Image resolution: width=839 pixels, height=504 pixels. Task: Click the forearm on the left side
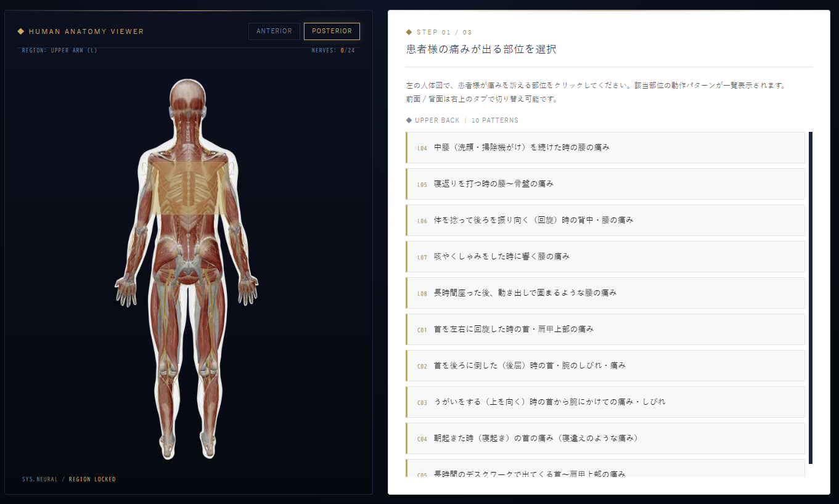tap(134, 251)
